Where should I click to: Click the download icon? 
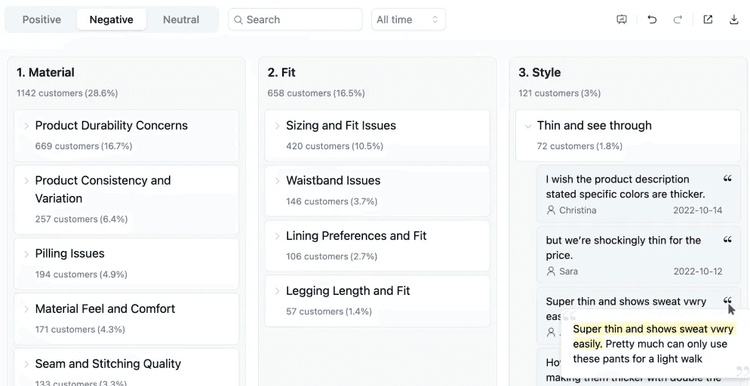[x=734, y=20]
